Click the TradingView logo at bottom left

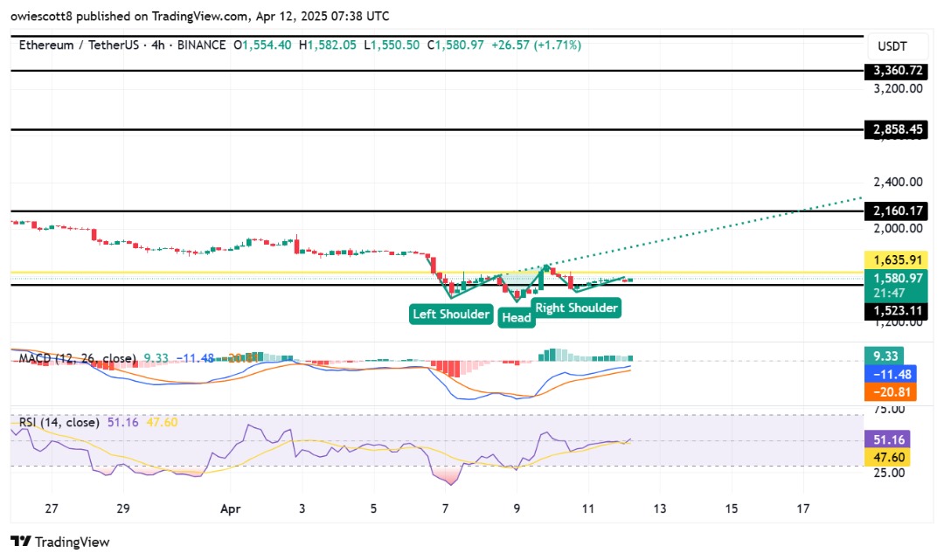(58, 542)
